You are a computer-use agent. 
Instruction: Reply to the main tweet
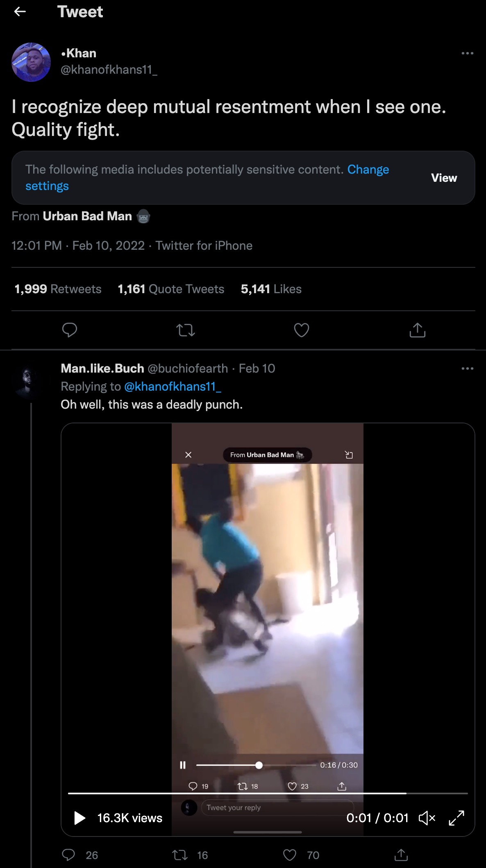click(x=70, y=330)
